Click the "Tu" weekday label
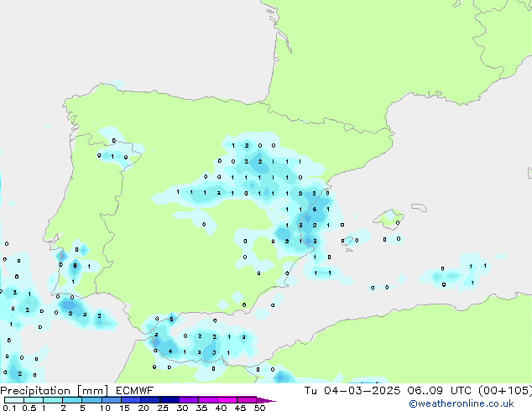This screenshot has width=532, height=411. click(x=310, y=391)
